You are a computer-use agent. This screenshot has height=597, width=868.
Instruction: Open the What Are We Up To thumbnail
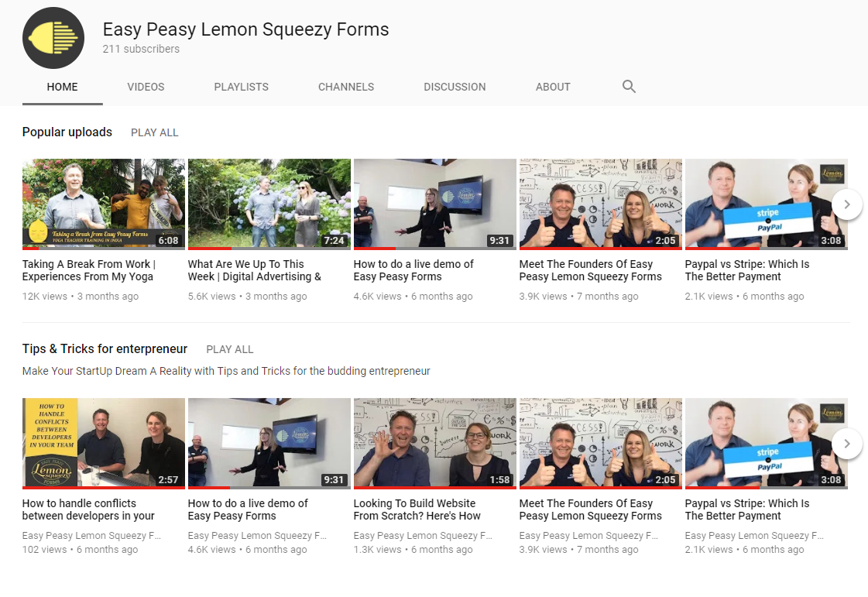[x=269, y=204]
